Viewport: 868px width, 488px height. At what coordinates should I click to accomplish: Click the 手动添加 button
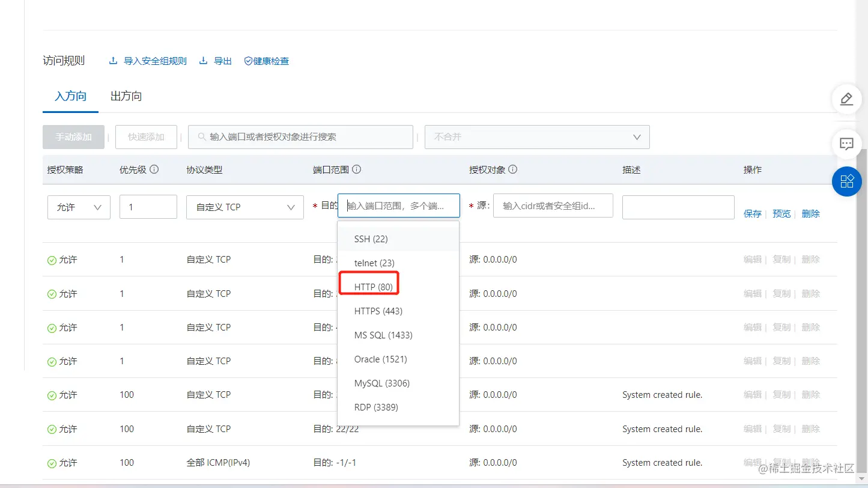coord(73,137)
